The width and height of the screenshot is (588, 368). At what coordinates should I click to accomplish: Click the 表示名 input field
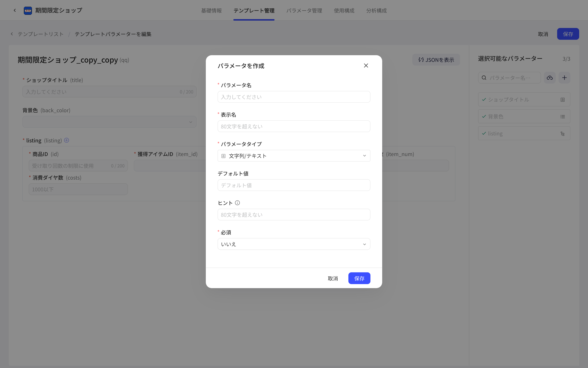[x=294, y=126]
